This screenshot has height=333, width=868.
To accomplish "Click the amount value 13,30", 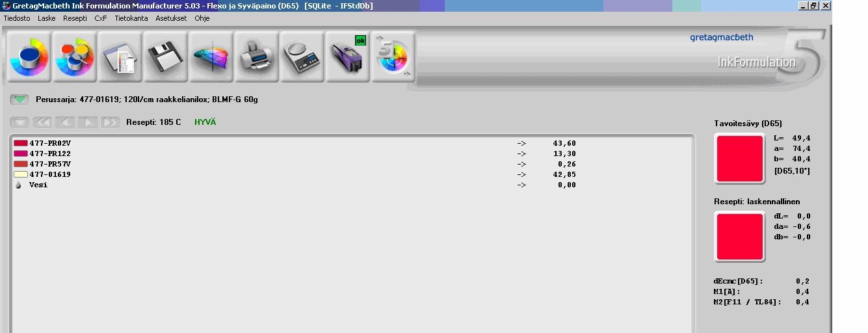I will (564, 153).
